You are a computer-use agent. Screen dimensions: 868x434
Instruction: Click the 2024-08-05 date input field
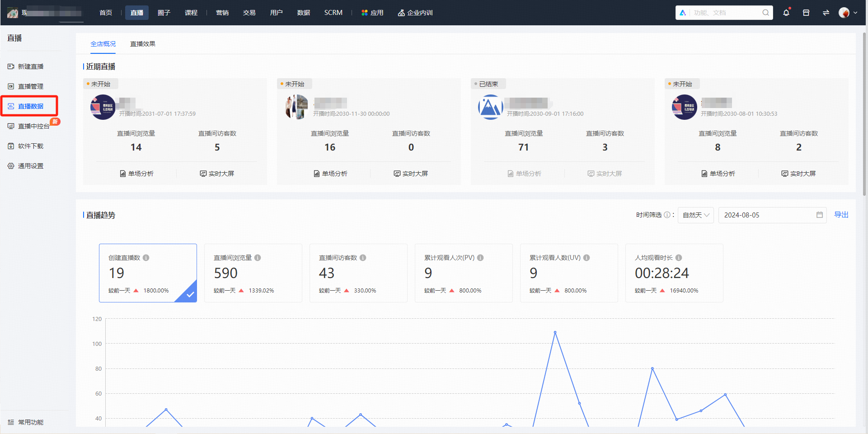772,215
